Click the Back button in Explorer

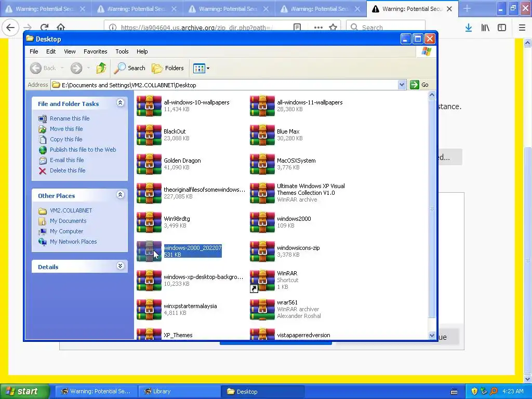tap(43, 68)
